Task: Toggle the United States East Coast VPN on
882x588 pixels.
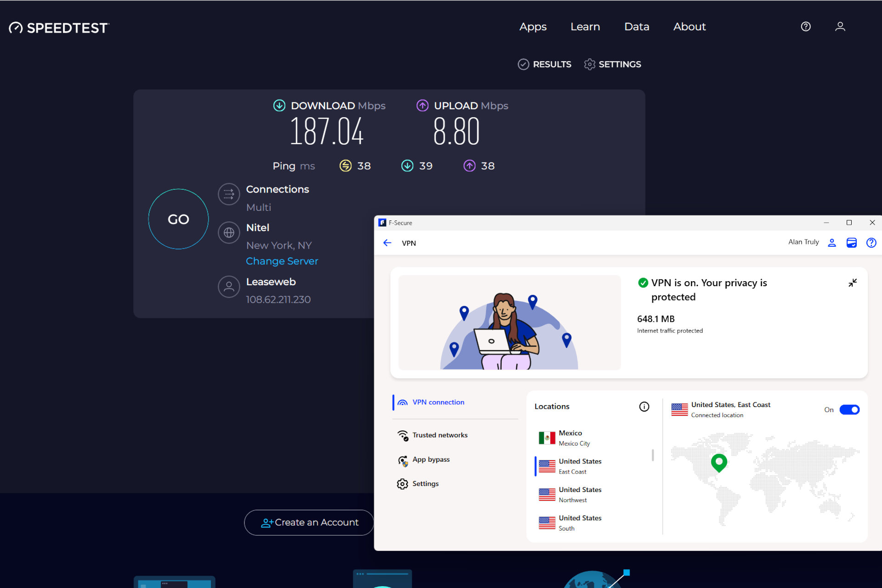Action: pos(849,408)
